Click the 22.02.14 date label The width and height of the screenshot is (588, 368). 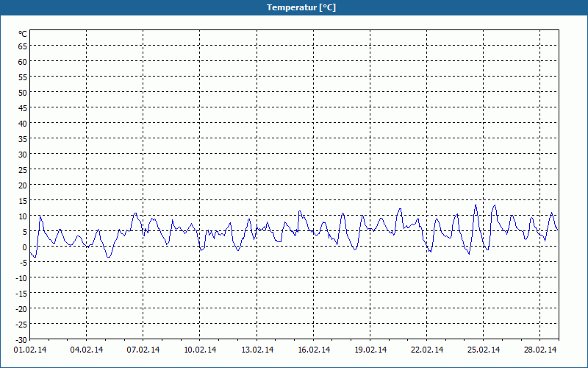[x=427, y=350]
